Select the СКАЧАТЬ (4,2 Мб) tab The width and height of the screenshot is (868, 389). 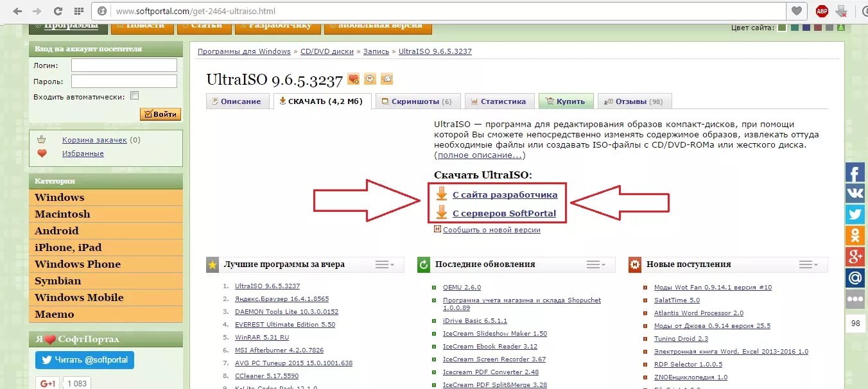[x=322, y=101]
